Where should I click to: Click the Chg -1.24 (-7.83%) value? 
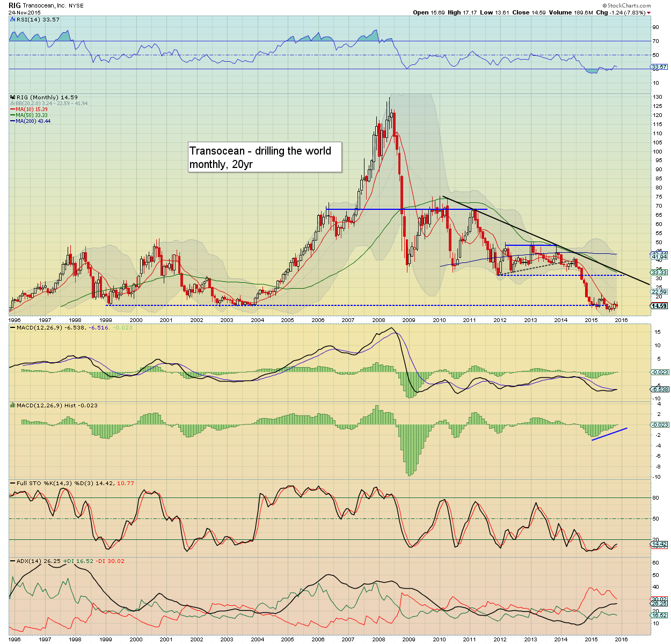tap(620, 12)
